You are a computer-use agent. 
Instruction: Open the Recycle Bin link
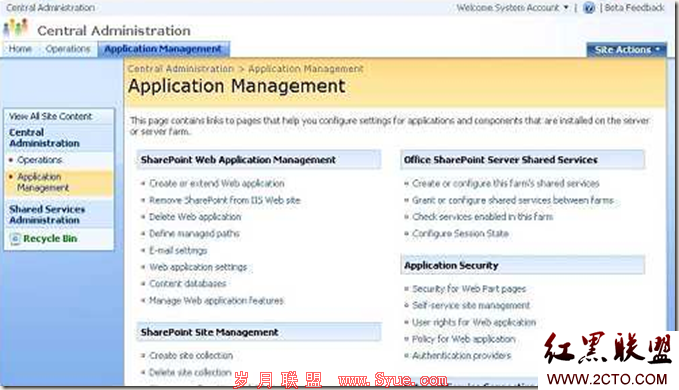tap(50, 239)
